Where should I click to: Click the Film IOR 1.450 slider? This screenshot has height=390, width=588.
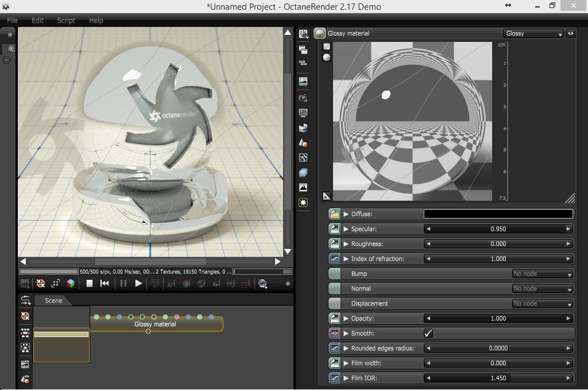[x=498, y=378]
